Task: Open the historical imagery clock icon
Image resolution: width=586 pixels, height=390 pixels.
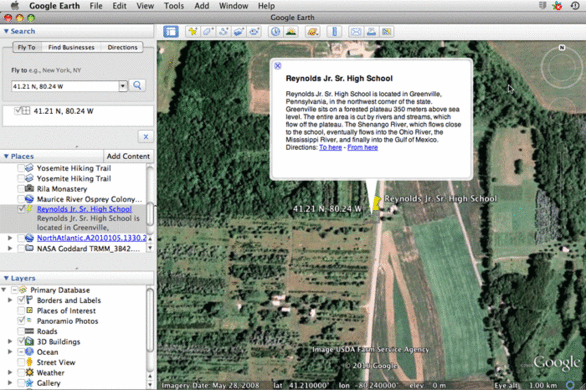Action: click(x=275, y=32)
